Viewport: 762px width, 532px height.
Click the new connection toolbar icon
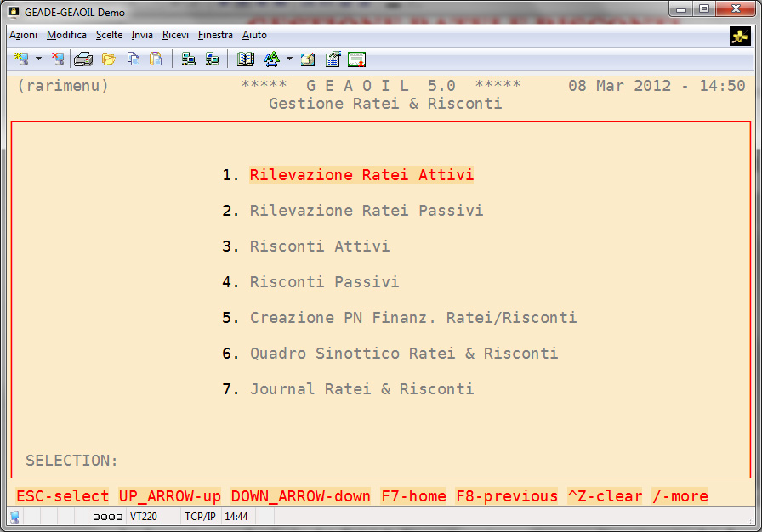tap(22, 59)
